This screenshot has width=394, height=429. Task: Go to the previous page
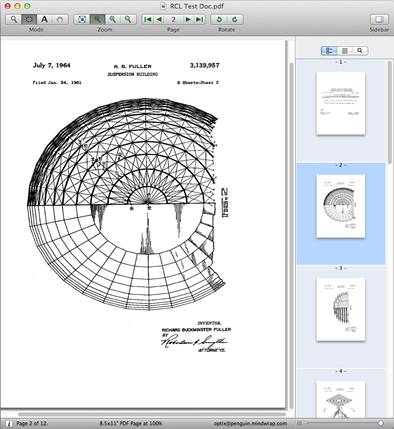[159, 19]
